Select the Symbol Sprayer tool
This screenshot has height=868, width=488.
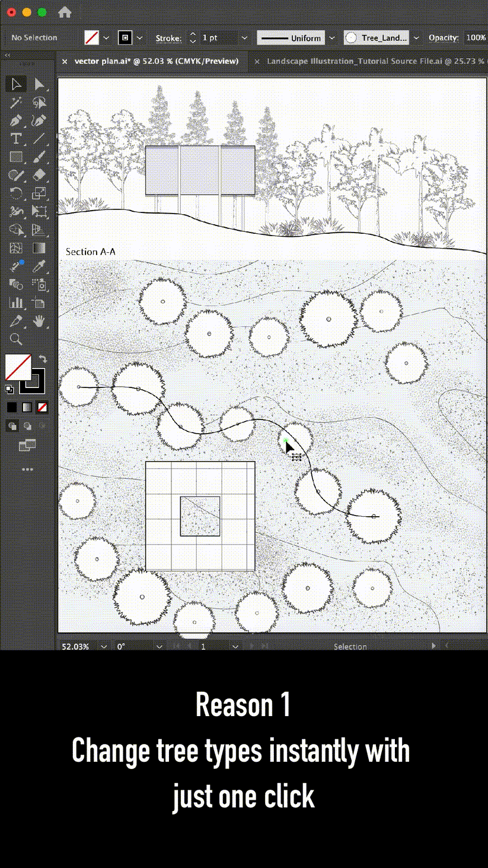[39, 285]
